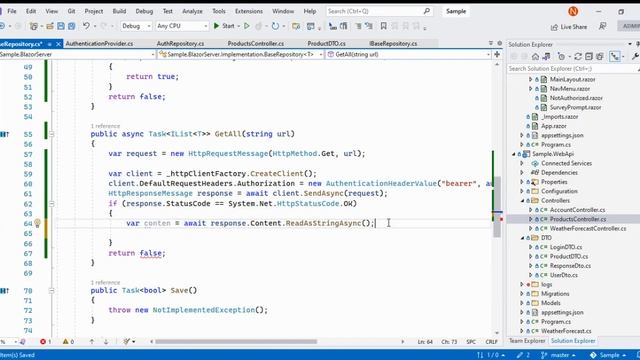Screen dimensions: 640x360
Task: Click the search magnifier icon in the title bar
Action: click(427, 11)
